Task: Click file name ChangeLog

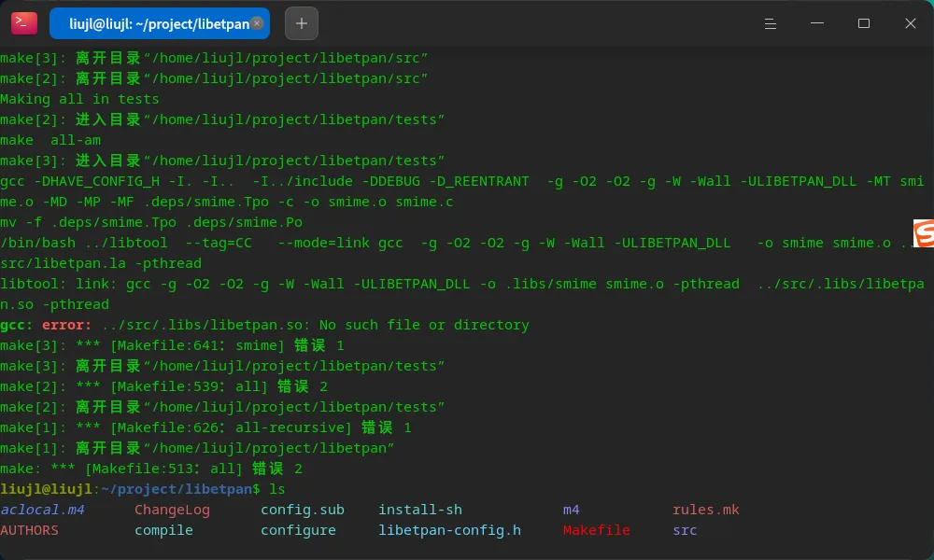Action: click(172, 510)
